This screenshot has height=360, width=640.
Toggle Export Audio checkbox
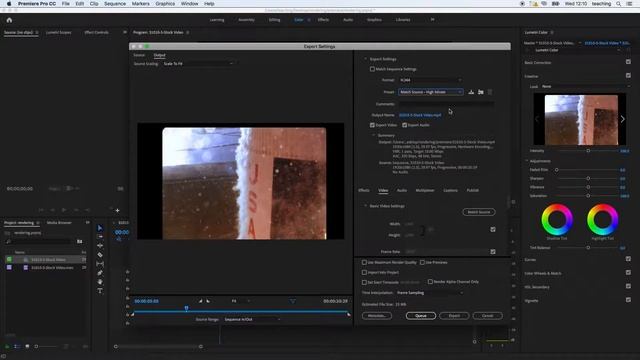click(x=404, y=125)
